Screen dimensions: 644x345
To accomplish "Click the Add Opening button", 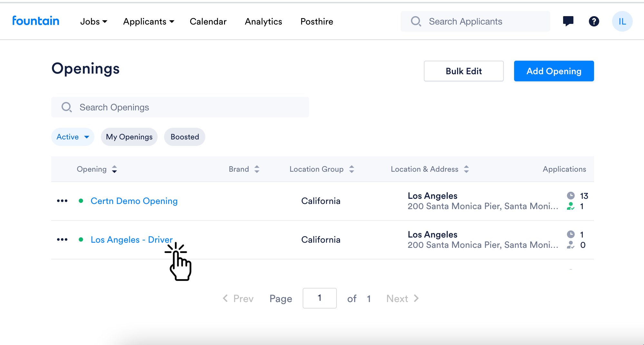I will pos(554,71).
